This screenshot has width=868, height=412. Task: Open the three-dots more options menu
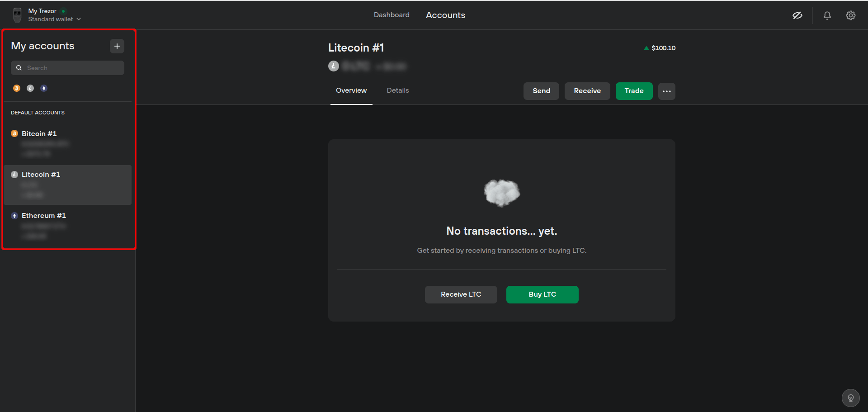(x=667, y=91)
